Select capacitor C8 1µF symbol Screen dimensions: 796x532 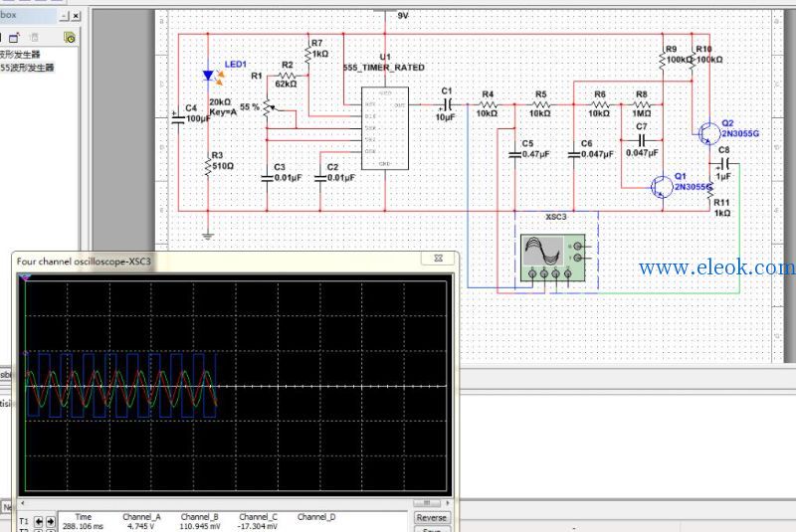point(724,163)
